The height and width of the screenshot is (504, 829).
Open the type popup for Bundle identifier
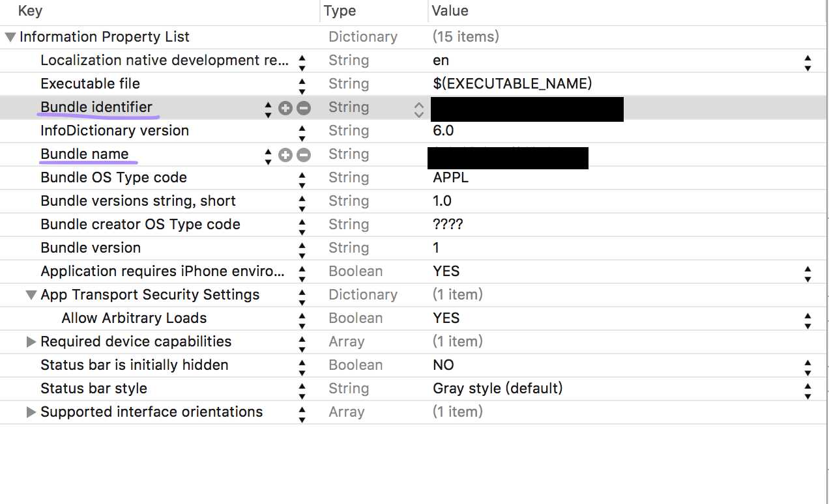(418, 108)
